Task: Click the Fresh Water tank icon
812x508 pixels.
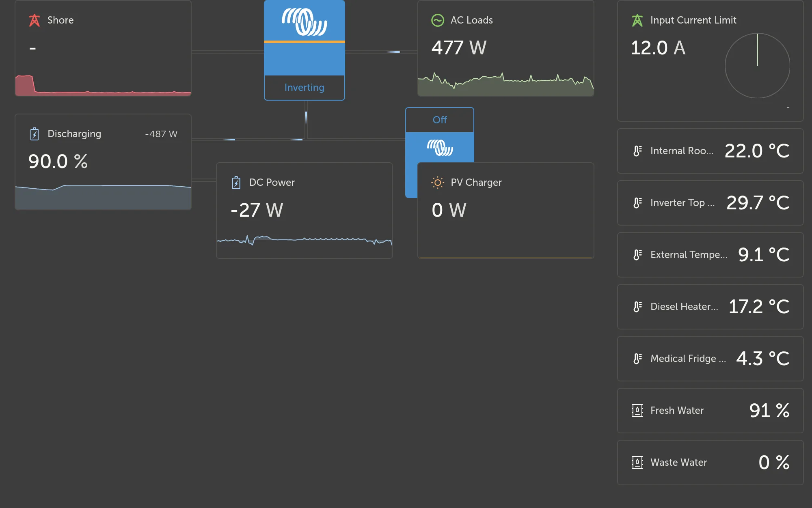Action: 637,411
